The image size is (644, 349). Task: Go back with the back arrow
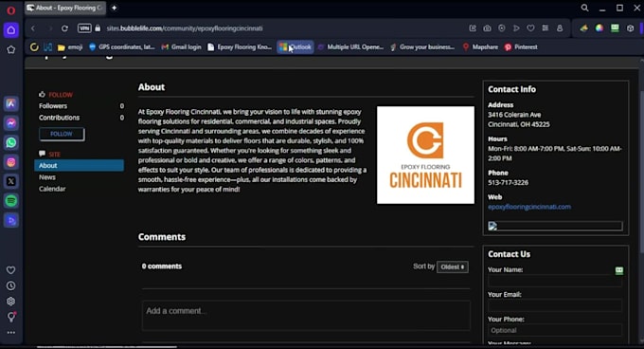click(x=33, y=28)
